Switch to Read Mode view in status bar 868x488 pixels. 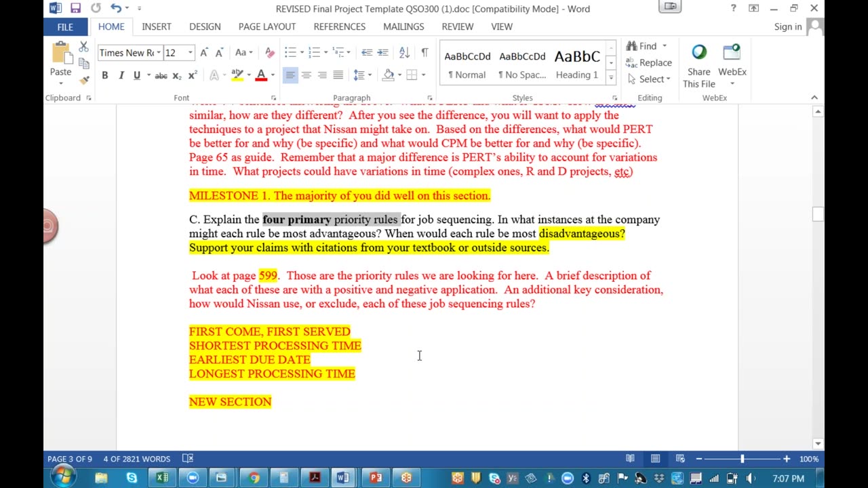click(x=630, y=459)
